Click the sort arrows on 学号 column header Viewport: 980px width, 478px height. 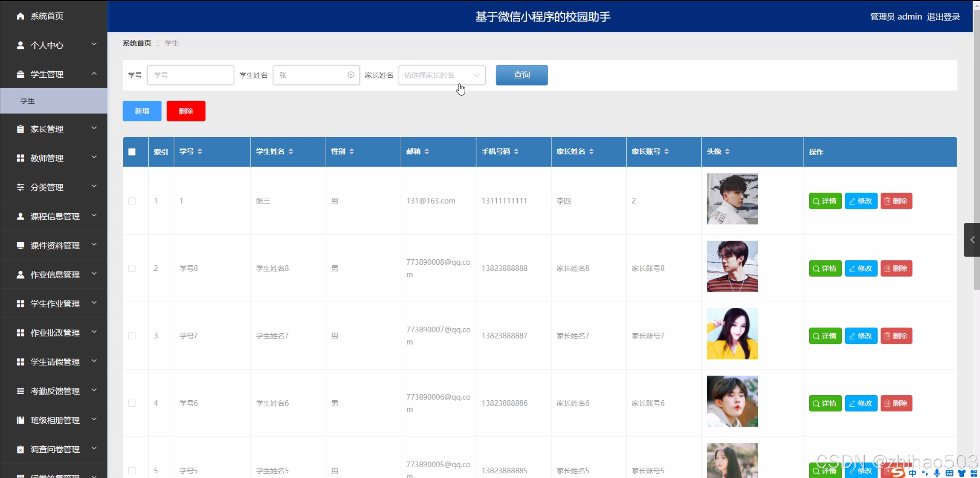(200, 151)
